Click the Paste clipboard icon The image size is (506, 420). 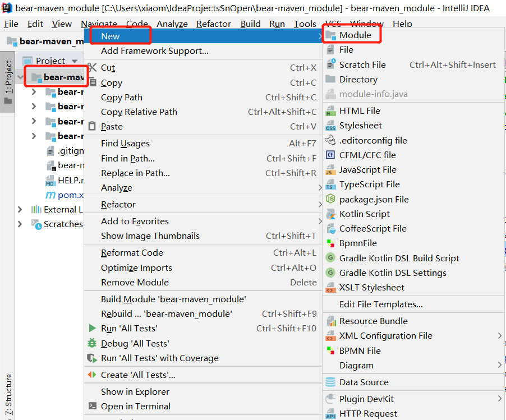coord(93,126)
